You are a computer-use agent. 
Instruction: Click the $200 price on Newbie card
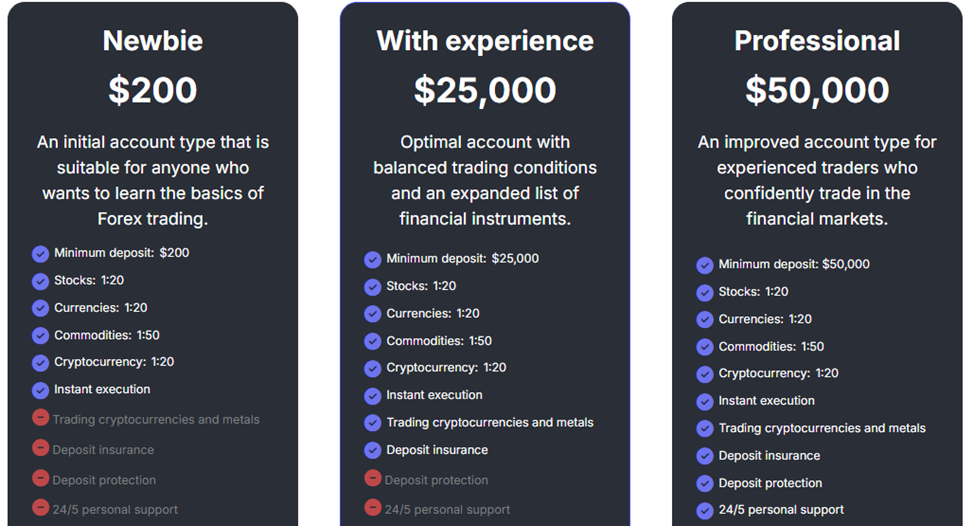coord(153,90)
